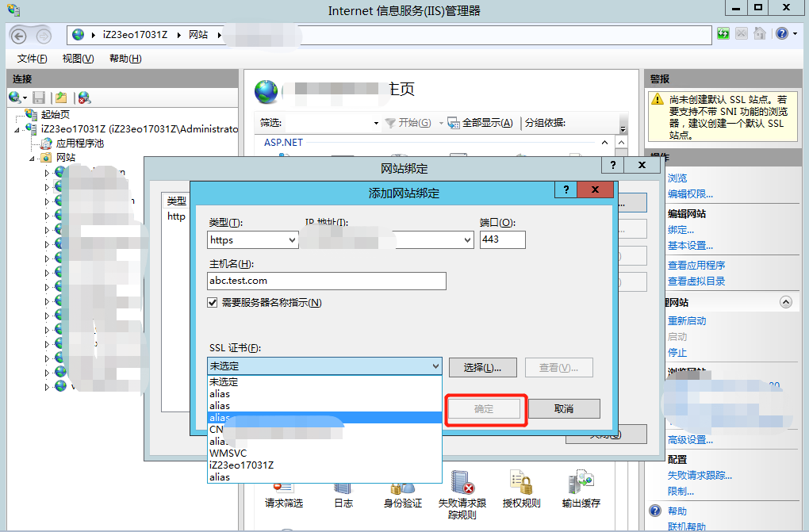Select the 网站 folder tree node
Screen dimensions: 809x532
coord(66,158)
